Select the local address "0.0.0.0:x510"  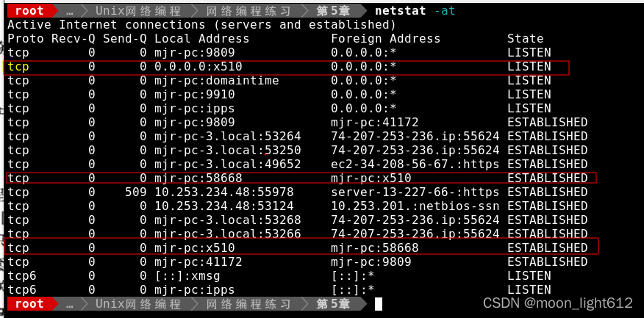point(198,67)
